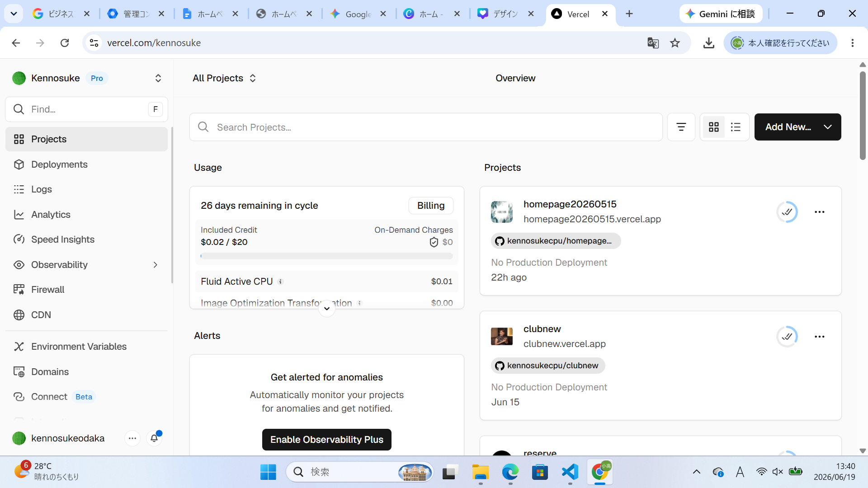Open the tab search dropdown

coord(14,14)
